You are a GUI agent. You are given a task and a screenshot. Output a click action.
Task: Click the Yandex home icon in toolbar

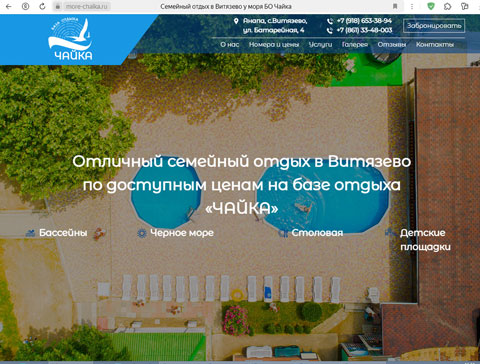click(25, 6)
